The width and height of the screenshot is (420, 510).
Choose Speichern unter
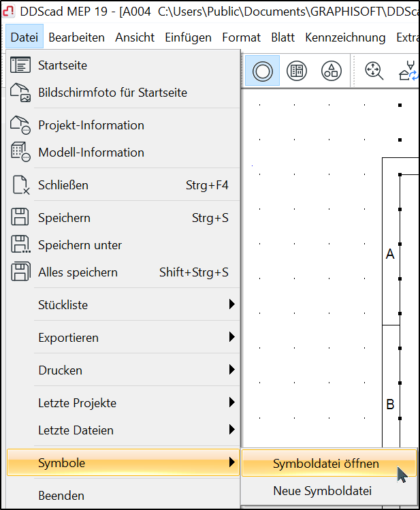(x=80, y=245)
